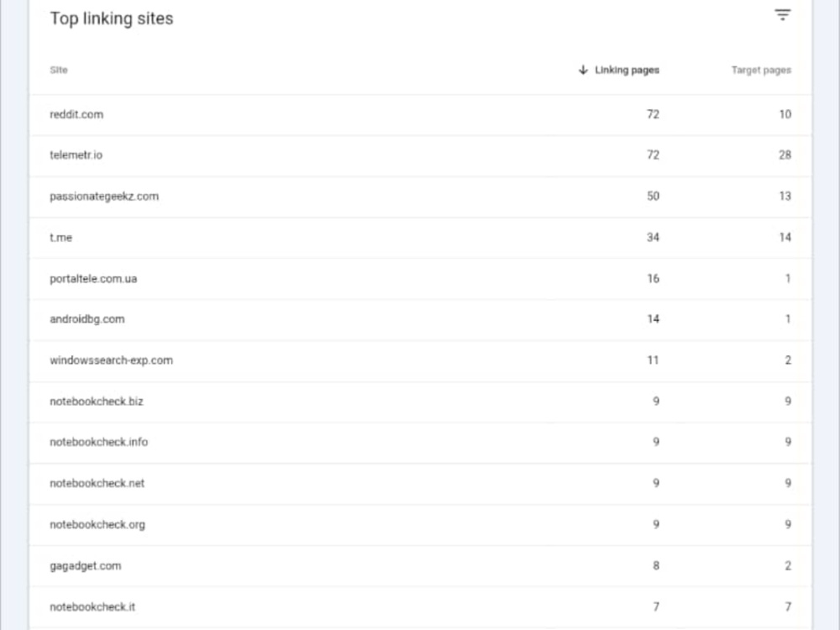The image size is (840, 630).
Task: Click the Top linking sites heading
Action: click(x=112, y=18)
